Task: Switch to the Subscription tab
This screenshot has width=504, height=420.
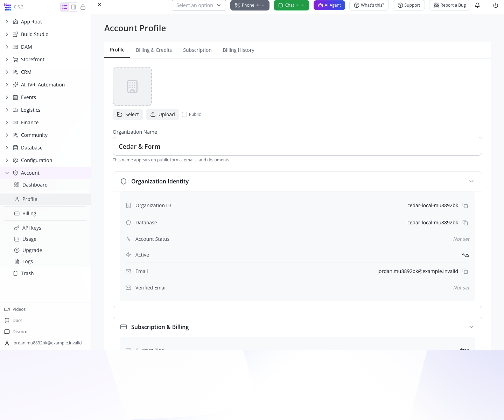Action: click(x=197, y=50)
